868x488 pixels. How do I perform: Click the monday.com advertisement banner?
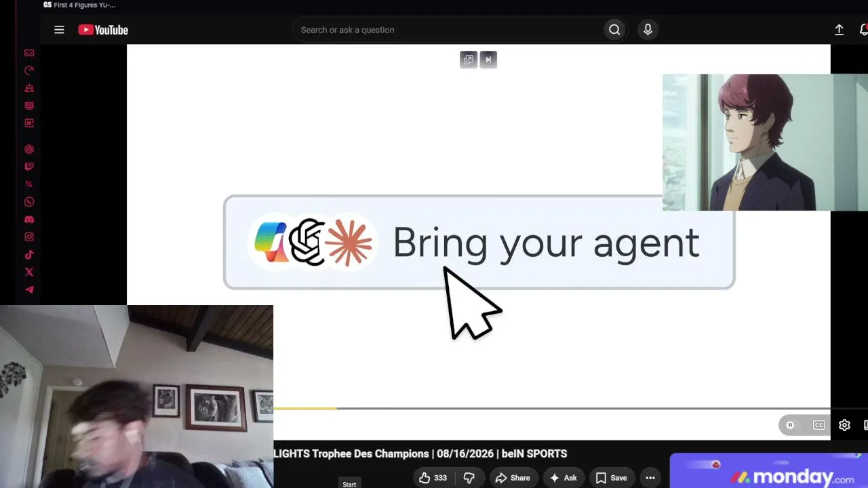(x=769, y=471)
